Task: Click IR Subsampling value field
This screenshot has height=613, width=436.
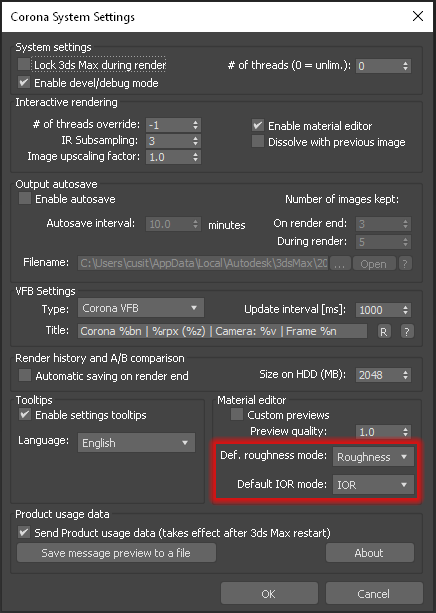Action: pyautogui.click(x=168, y=141)
